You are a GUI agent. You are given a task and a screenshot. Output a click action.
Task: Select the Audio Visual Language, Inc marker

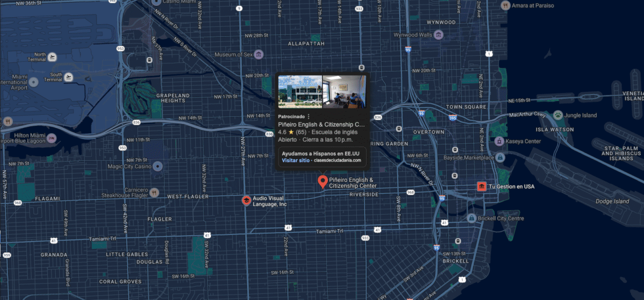[246, 201]
